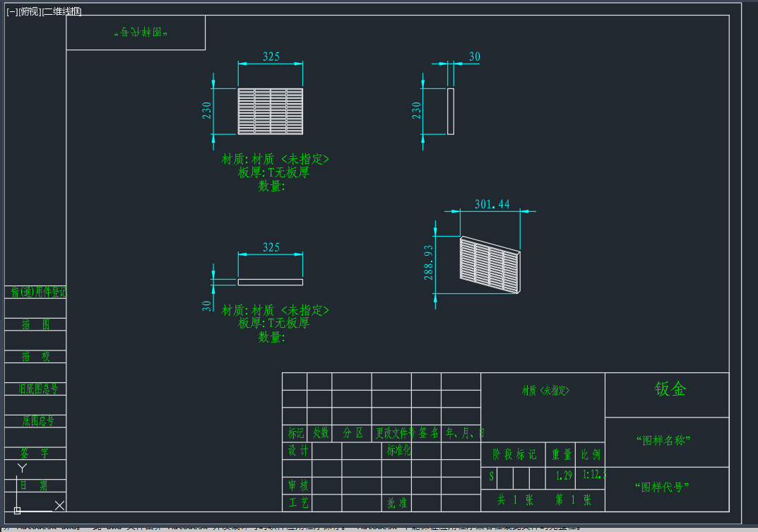Select 数量: note under the flat strip view
Screen dimensions: 758x532
pyautogui.click(x=272, y=336)
